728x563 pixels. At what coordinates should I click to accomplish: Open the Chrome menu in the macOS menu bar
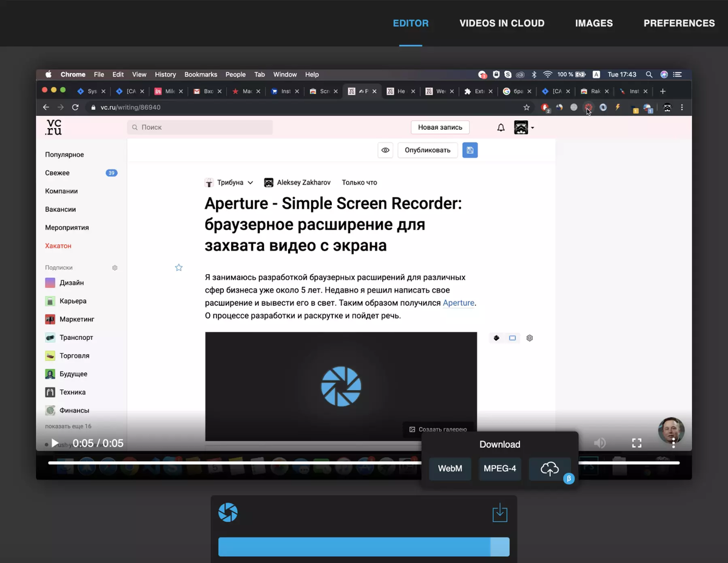[73, 75]
